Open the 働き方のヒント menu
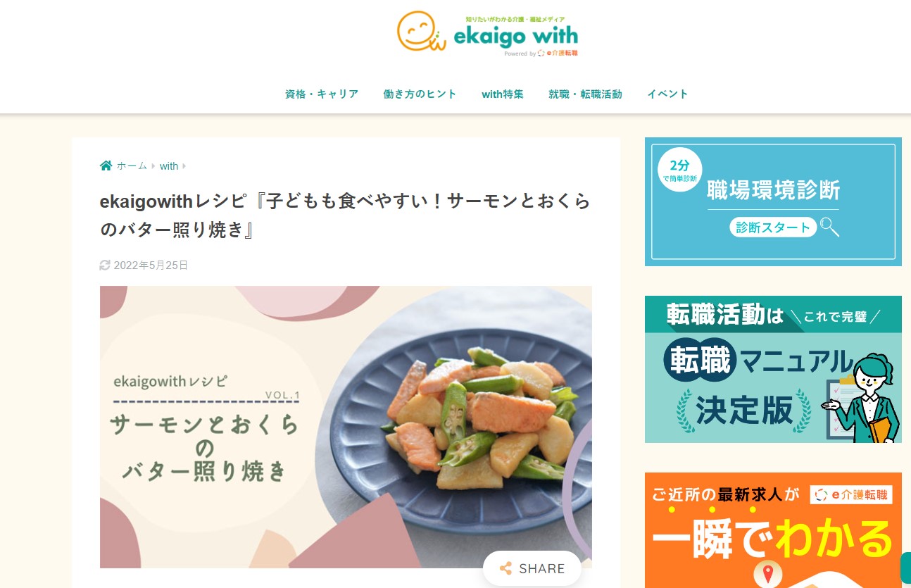 point(420,94)
